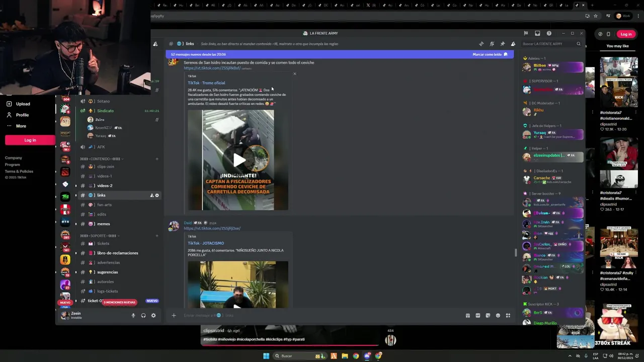This screenshot has width=644, height=362.
Task: Open the threads icon in channel header
Action: 481,44
